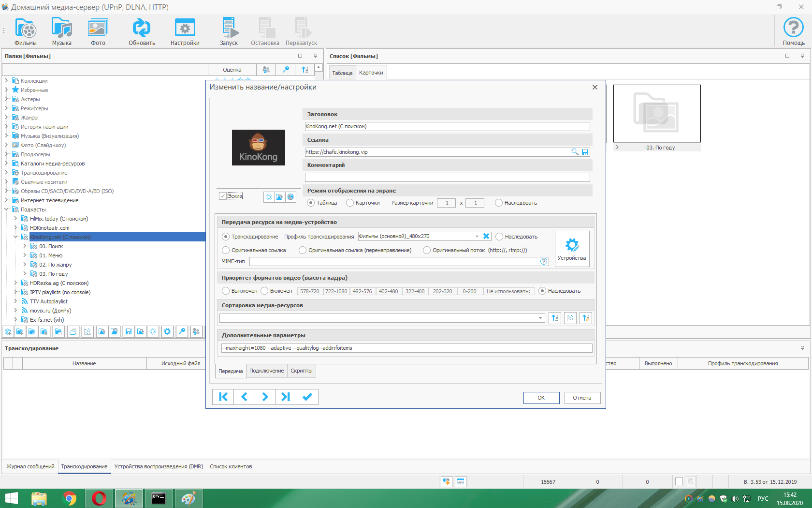Toggle the Эскиз checkbox
The image size is (812, 508).
click(223, 196)
